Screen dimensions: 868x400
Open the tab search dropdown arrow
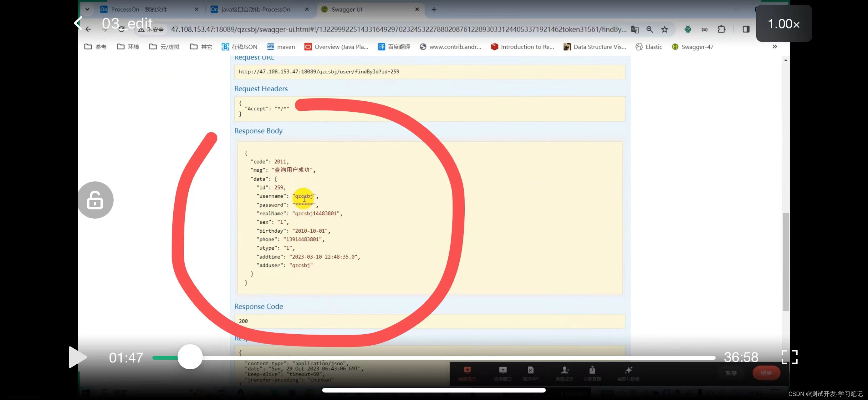point(87,9)
